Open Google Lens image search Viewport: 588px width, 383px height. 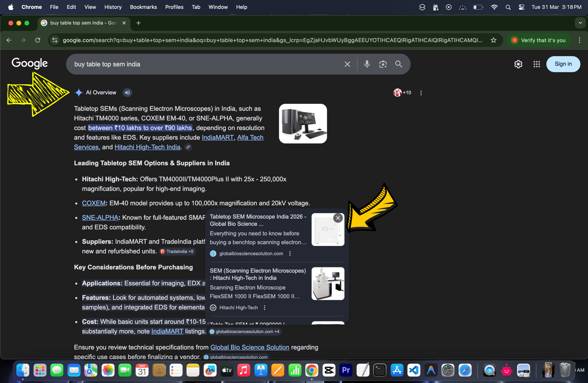coord(383,64)
